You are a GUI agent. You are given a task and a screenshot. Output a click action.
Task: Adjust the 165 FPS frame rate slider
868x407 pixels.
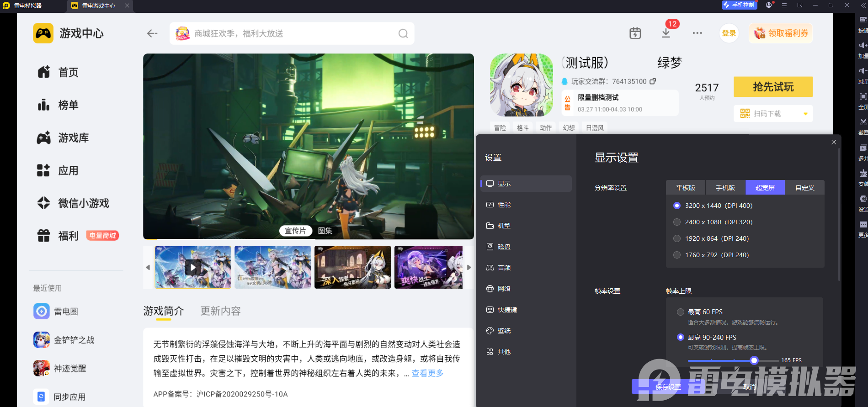[754, 360]
